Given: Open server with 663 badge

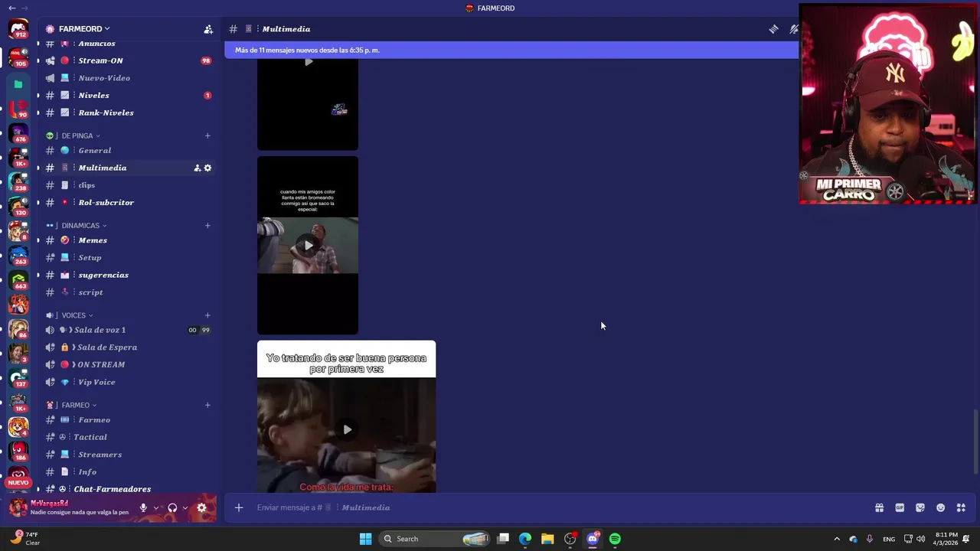Looking at the screenshot, I should [x=18, y=280].
